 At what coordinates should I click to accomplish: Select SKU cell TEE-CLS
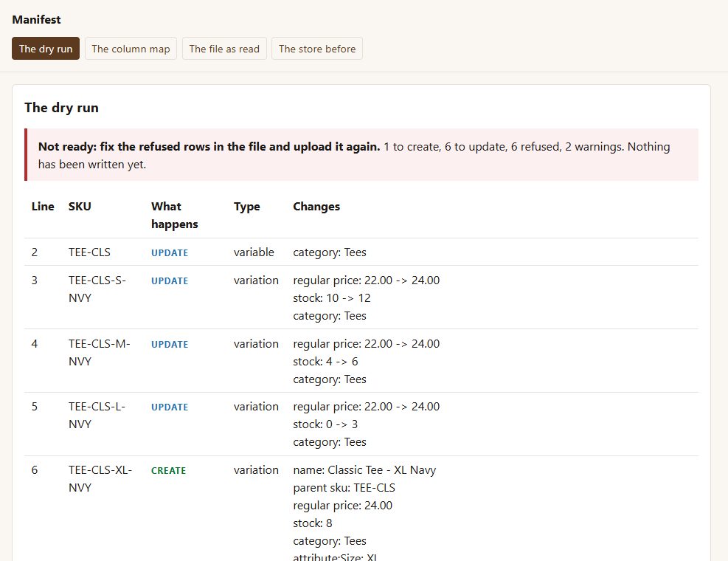coord(89,252)
